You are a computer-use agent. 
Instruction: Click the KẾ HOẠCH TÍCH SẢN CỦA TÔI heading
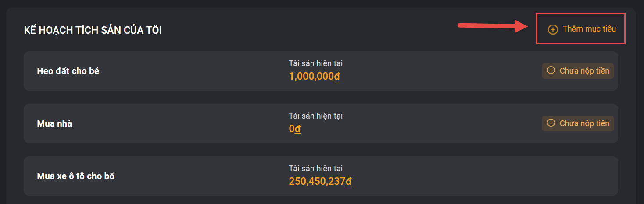[93, 31]
